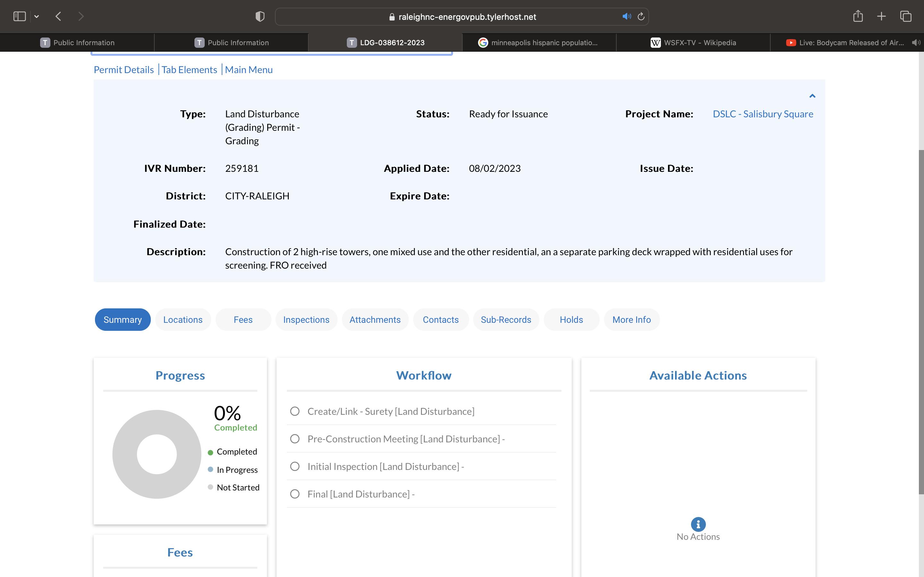The image size is (924, 577).
Task: Select Pre-Construction Meeting workflow circle
Action: (x=295, y=439)
